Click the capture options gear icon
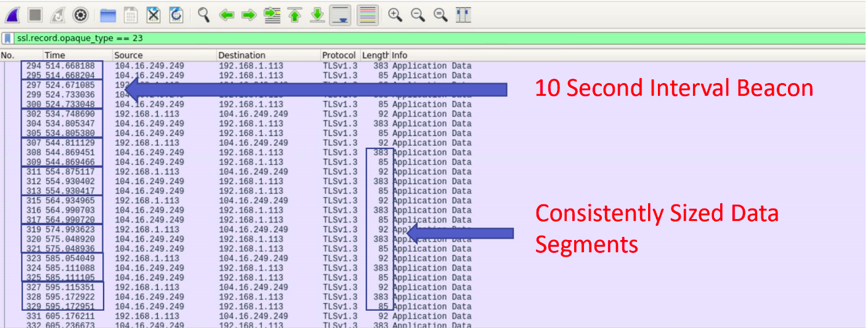Viewport: 868px width, 328px height. (x=80, y=15)
